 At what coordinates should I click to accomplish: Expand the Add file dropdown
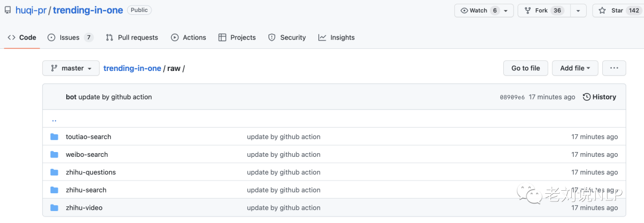coord(575,68)
